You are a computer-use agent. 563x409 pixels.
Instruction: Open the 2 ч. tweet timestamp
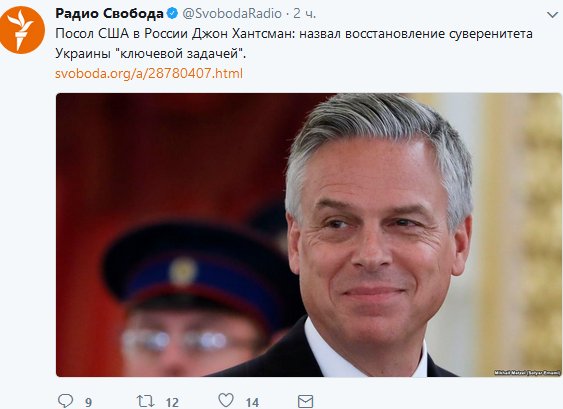click(304, 14)
